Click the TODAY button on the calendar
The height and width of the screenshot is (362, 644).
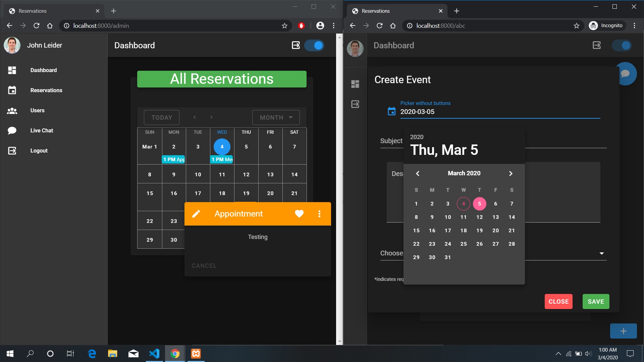coord(162,117)
